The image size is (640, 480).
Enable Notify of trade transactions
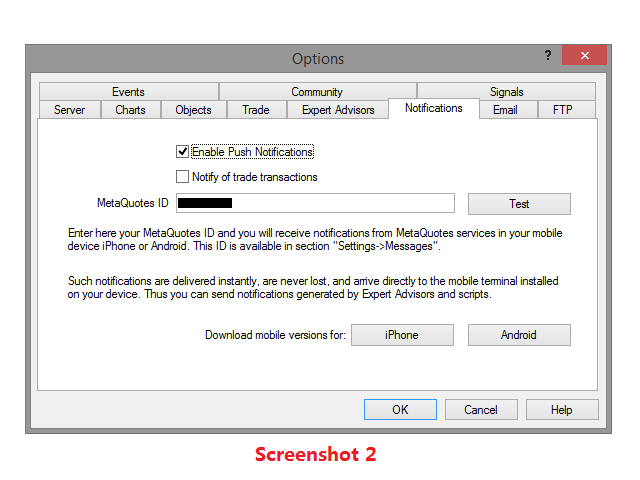coord(182,177)
